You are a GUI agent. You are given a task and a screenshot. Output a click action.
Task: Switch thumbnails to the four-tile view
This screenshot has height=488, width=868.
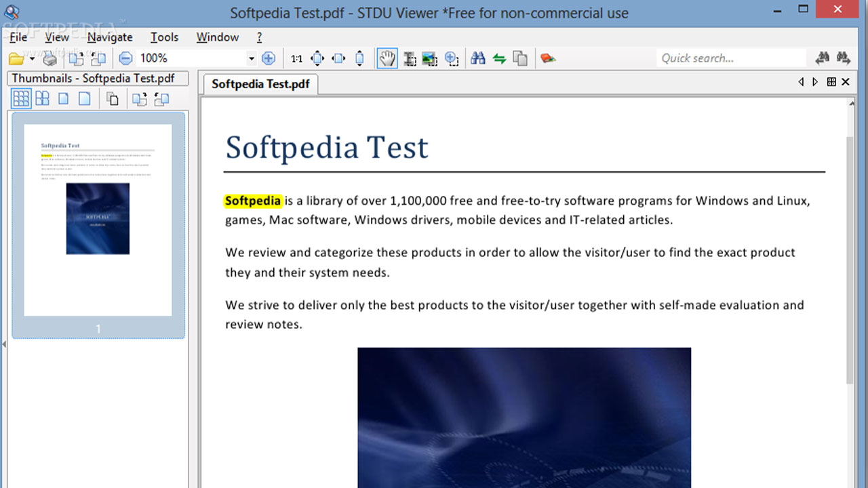(x=42, y=99)
